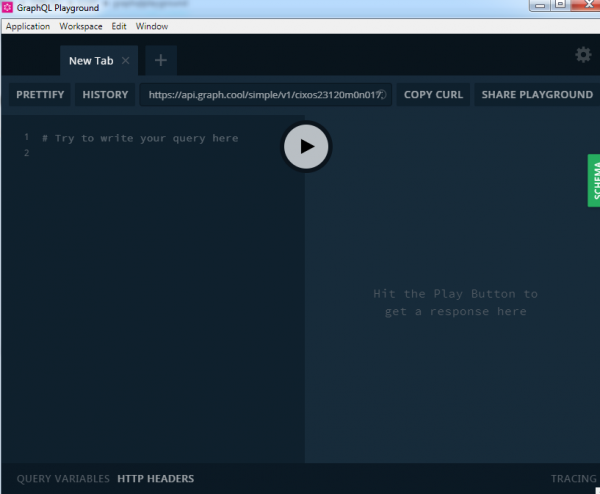
Task: Switch to HTTP HEADERS tab
Action: click(156, 479)
